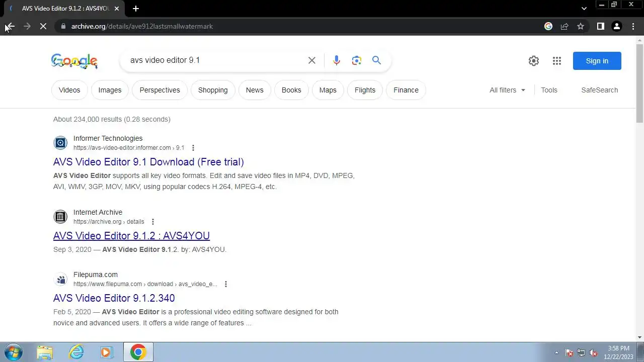Screen dimensions: 644x362
Task: Clear the search box with the X
Action: click(x=312, y=60)
